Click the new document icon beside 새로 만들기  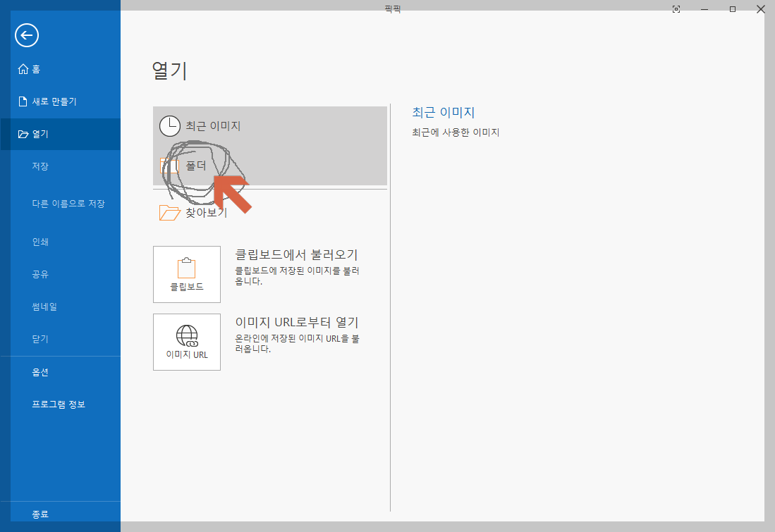click(21, 101)
